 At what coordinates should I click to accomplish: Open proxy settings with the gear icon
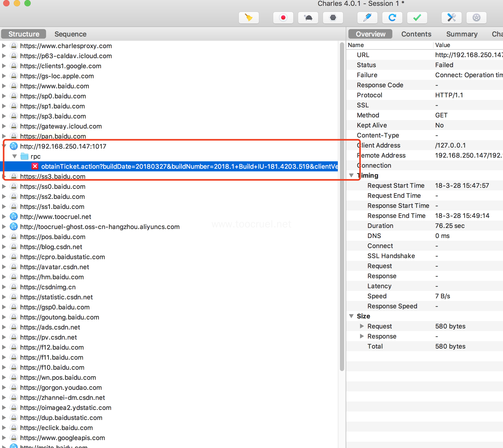click(x=476, y=18)
